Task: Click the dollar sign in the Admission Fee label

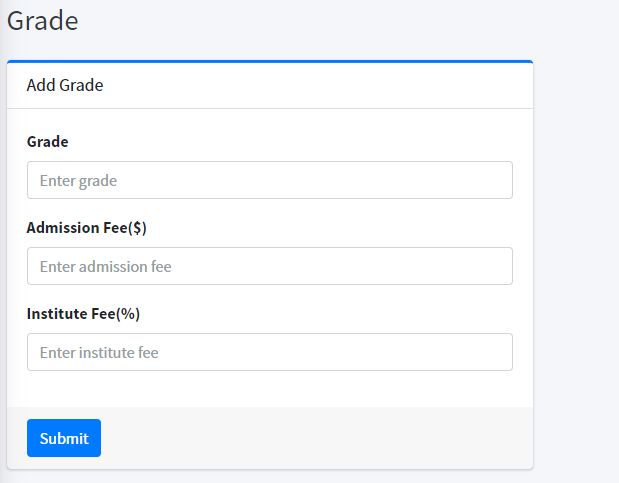Action: point(136,228)
